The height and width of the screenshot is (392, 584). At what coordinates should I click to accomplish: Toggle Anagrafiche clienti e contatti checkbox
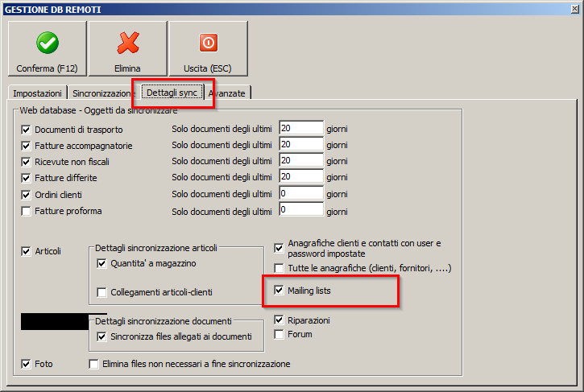click(x=279, y=248)
